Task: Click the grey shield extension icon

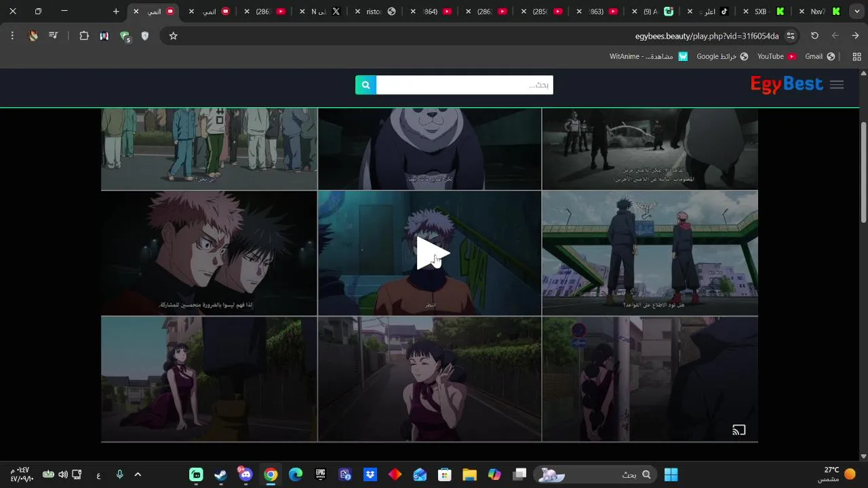Action: pos(145,36)
